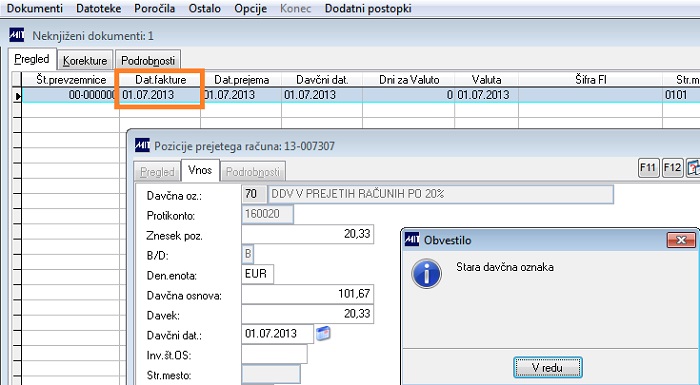This screenshot has height=385, width=700.
Task: Click the MIT logo of Neknjiženi dokumenti window
Action: (x=17, y=35)
